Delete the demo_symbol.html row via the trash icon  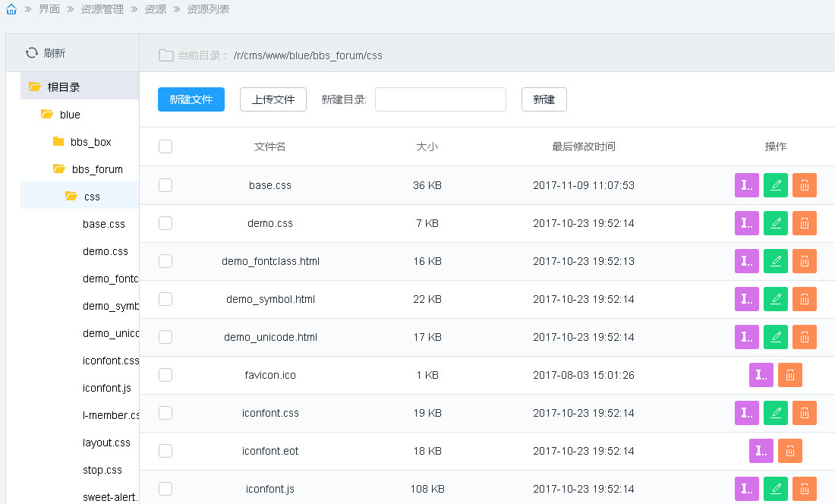pyautogui.click(x=804, y=299)
